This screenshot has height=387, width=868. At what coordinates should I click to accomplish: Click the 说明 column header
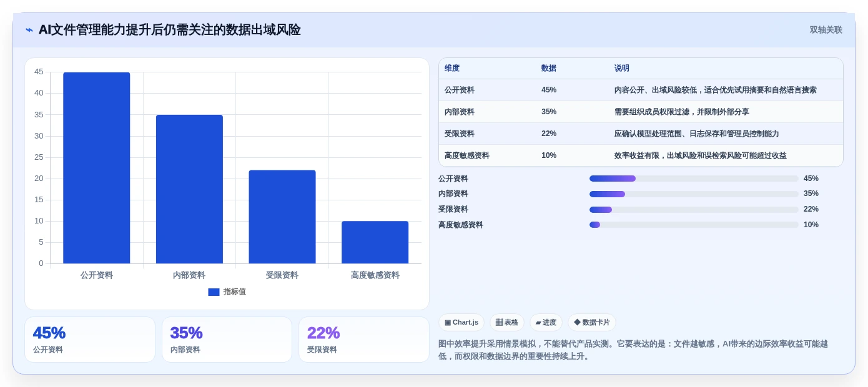tap(622, 69)
